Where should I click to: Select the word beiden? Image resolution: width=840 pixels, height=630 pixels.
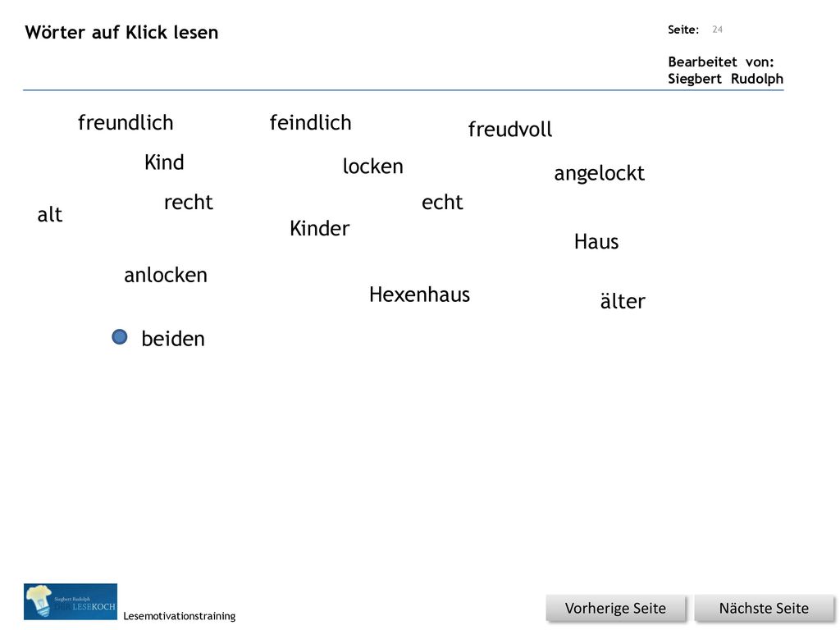(x=173, y=339)
